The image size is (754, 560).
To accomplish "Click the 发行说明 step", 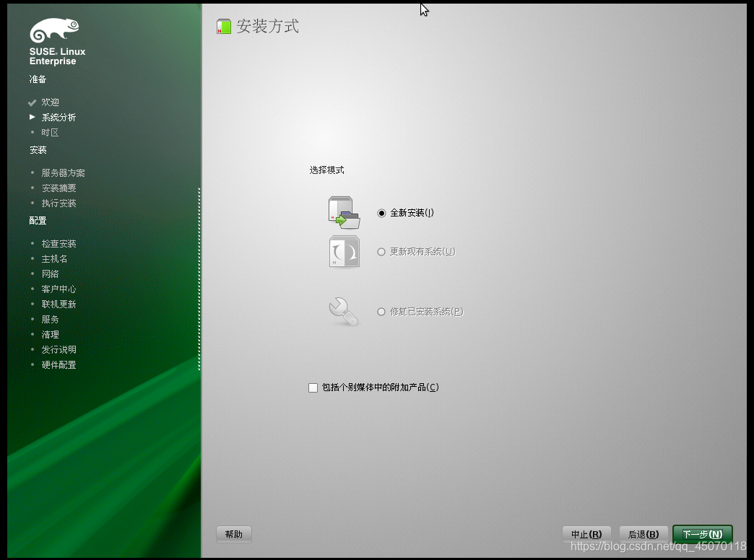I will pos(58,350).
